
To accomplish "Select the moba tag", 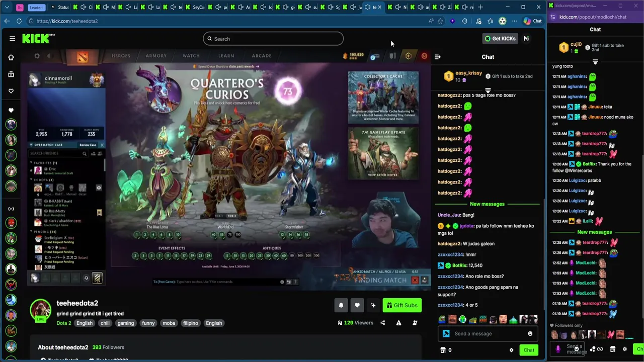I will 169,323.
